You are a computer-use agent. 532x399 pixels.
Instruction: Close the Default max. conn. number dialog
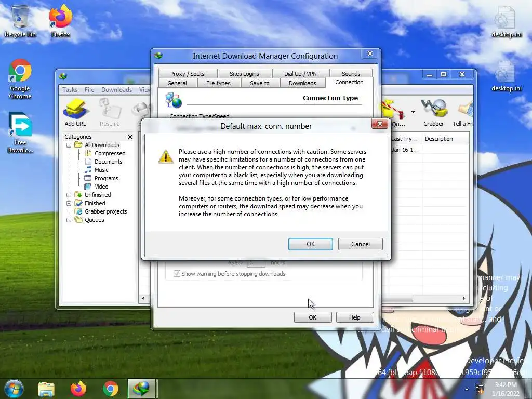380,124
